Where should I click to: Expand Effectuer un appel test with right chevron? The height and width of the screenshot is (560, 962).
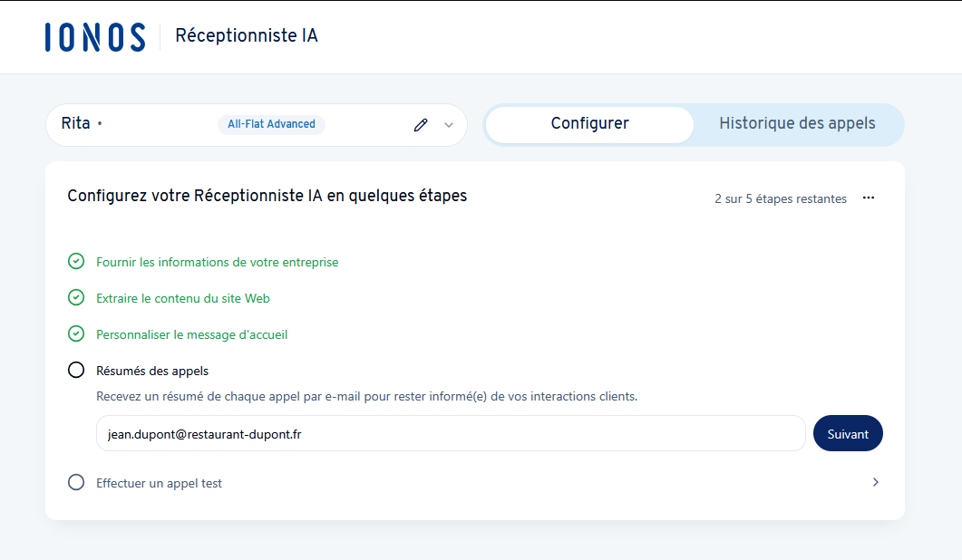click(x=875, y=483)
